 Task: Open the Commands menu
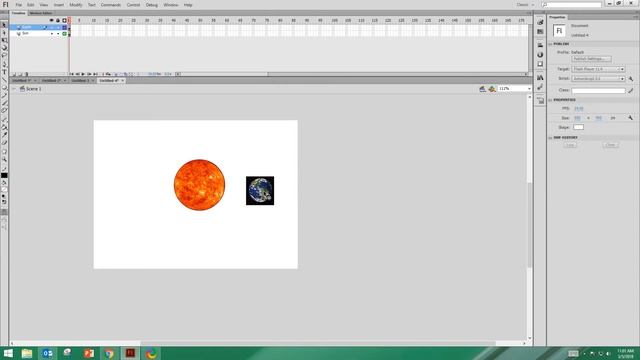click(x=111, y=5)
